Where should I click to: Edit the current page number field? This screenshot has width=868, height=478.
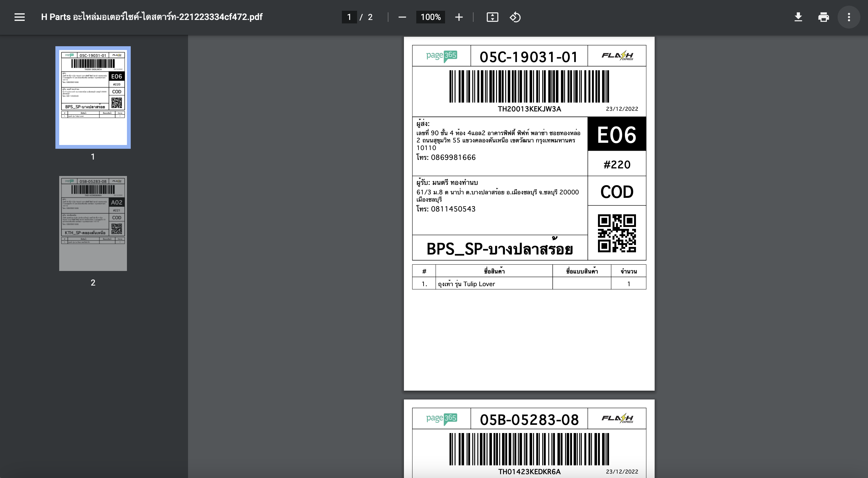pyautogui.click(x=349, y=17)
